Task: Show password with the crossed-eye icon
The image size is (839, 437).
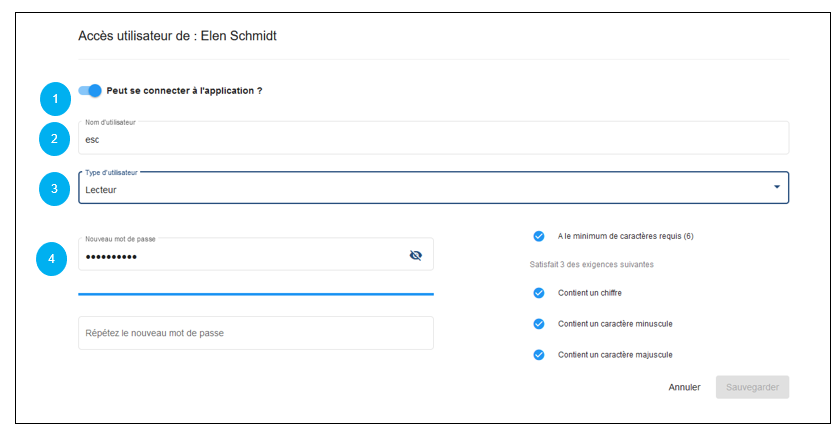Action: [416, 256]
